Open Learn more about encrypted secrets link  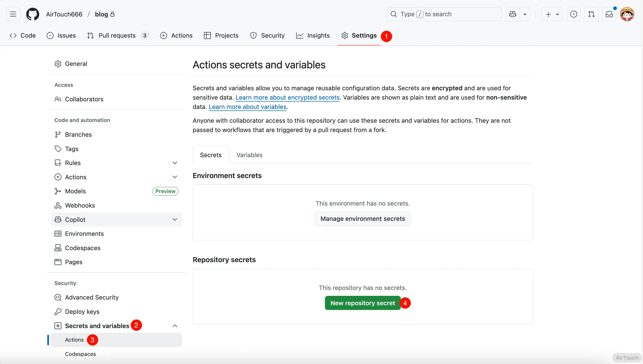(x=287, y=97)
